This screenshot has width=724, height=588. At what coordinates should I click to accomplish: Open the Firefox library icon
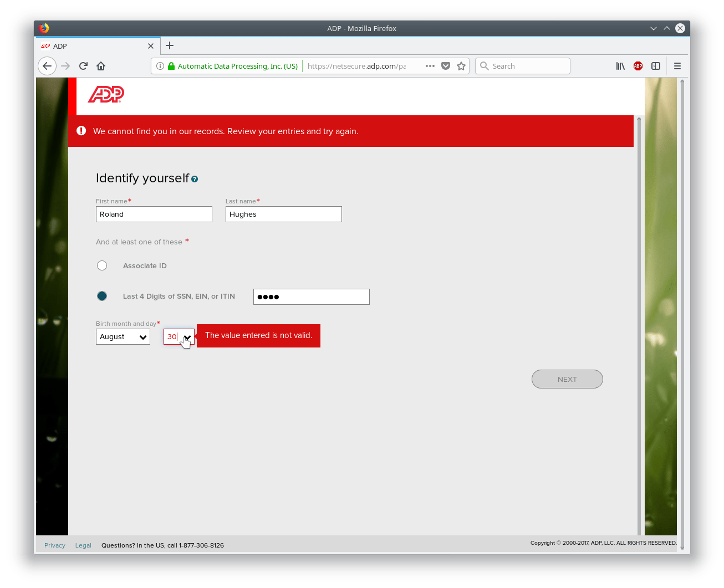[x=620, y=65]
